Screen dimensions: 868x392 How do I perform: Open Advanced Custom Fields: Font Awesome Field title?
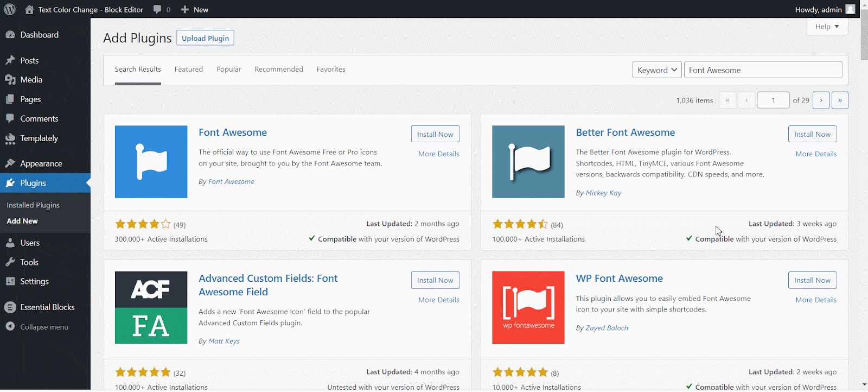[268, 285]
